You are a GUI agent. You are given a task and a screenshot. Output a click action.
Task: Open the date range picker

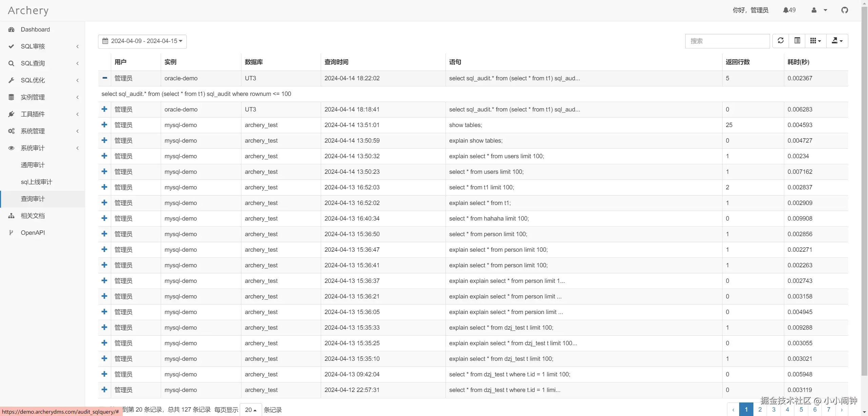pyautogui.click(x=142, y=41)
